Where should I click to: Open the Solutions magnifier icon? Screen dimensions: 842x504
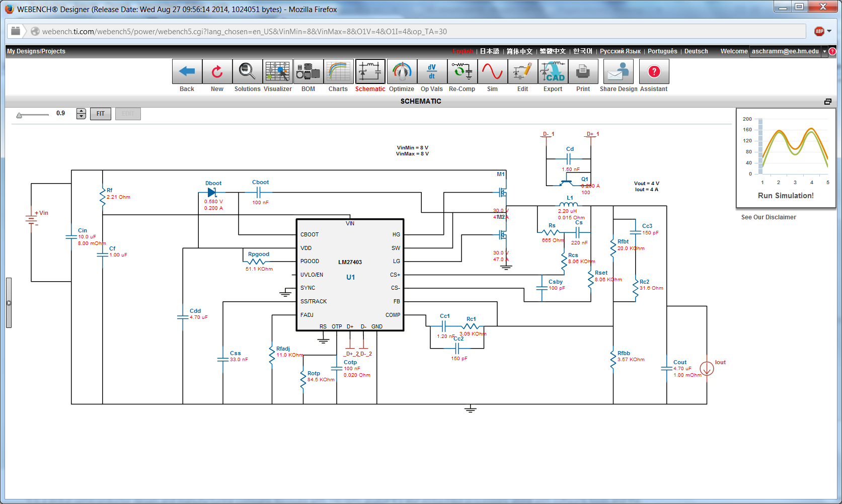[247, 71]
